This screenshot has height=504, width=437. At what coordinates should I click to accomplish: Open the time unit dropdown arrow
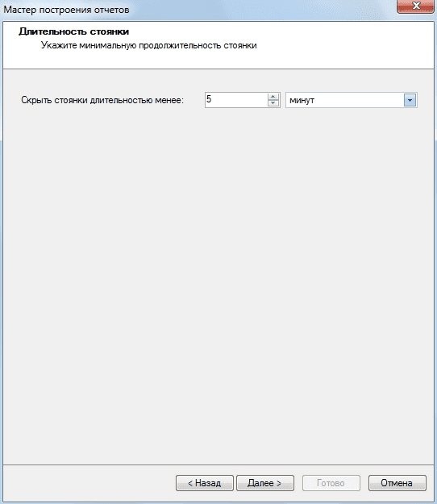coord(410,100)
